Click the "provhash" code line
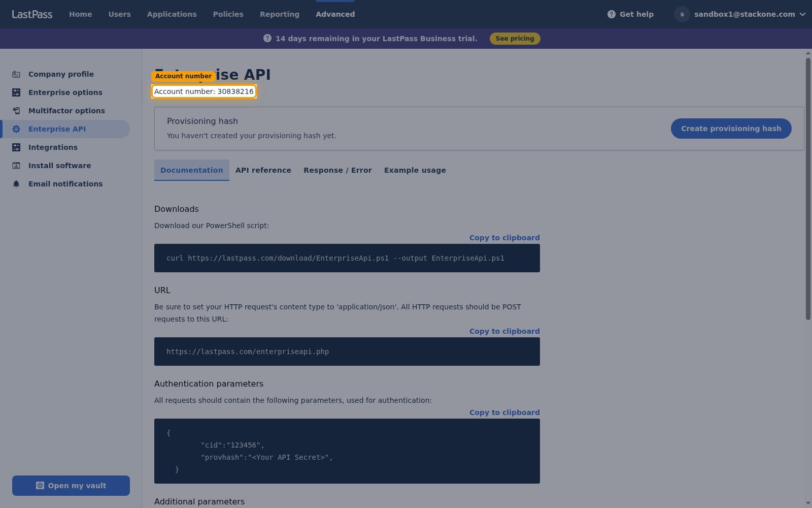This screenshot has height=508, width=812. [x=267, y=457]
